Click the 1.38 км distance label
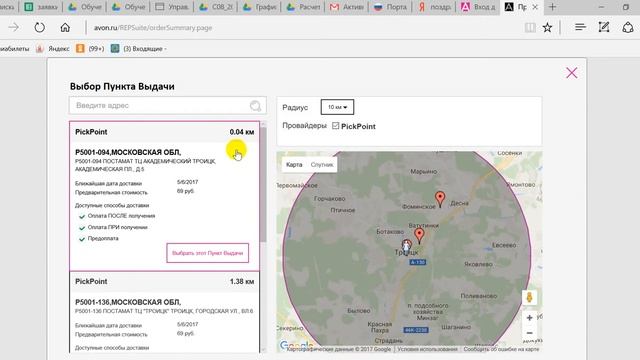 (242, 282)
